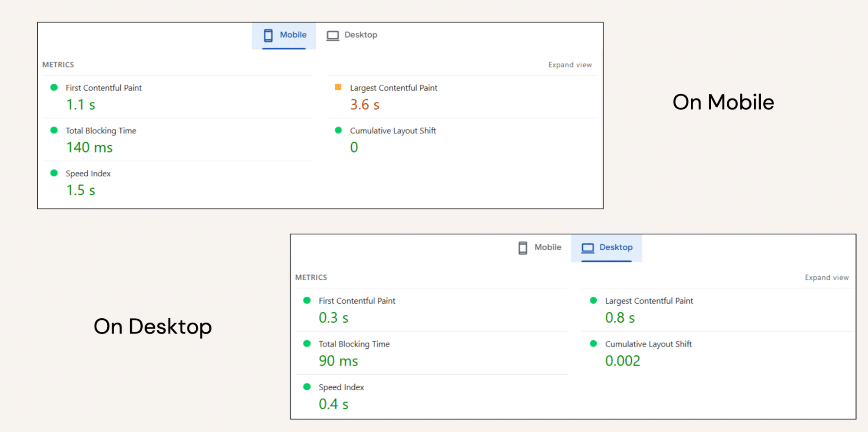Expand view of the desktop metrics
868x432 pixels.
tap(826, 278)
